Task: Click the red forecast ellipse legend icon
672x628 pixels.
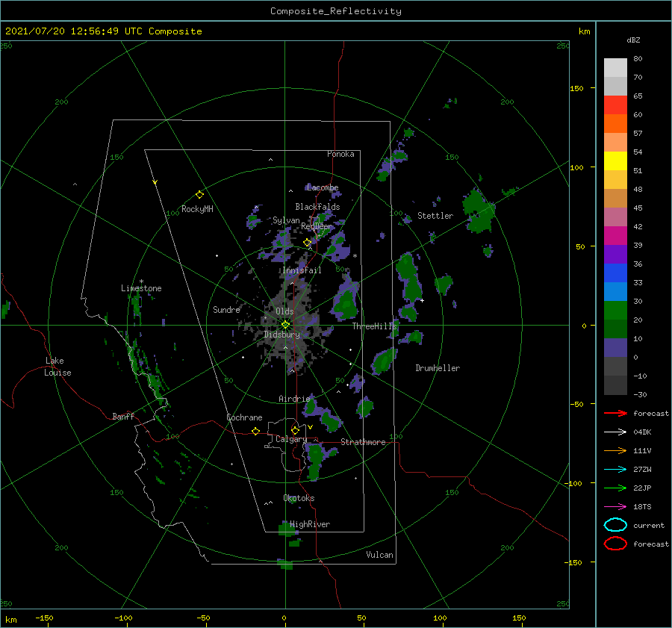Action: pyautogui.click(x=615, y=544)
